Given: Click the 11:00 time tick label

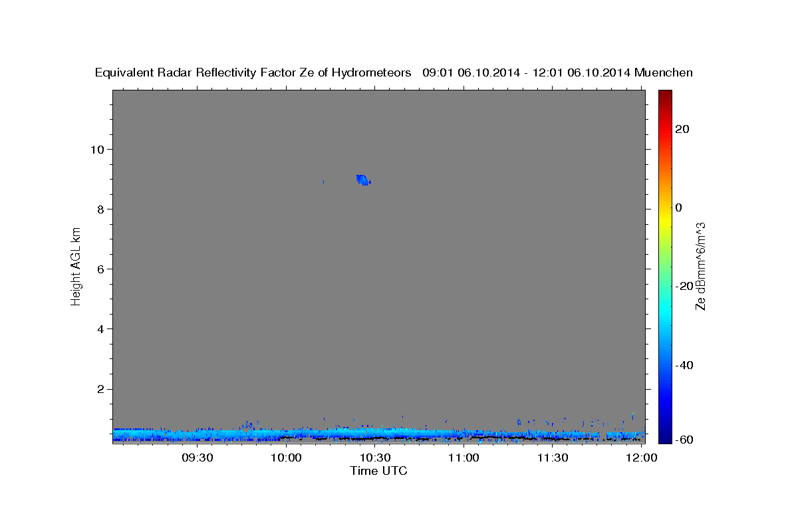Looking at the screenshot, I should point(464,458).
